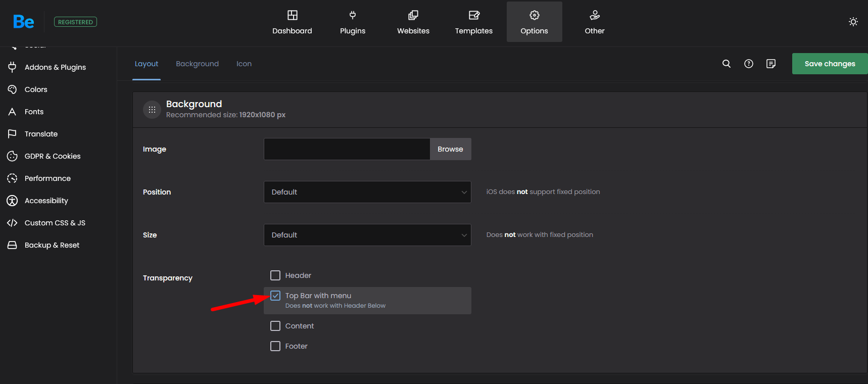Open the Plugins section icon
Viewport: 868px width, 384px height.
pyautogui.click(x=353, y=15)
